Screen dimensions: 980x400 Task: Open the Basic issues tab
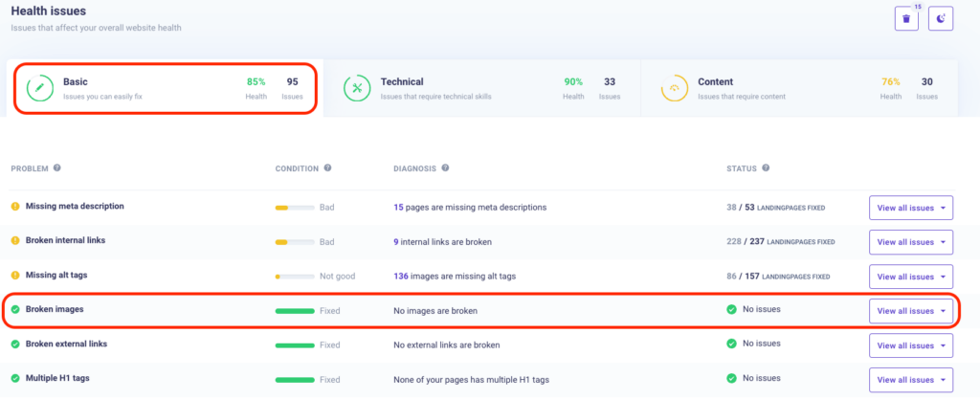pyautogui.click(x=163, y=88)
